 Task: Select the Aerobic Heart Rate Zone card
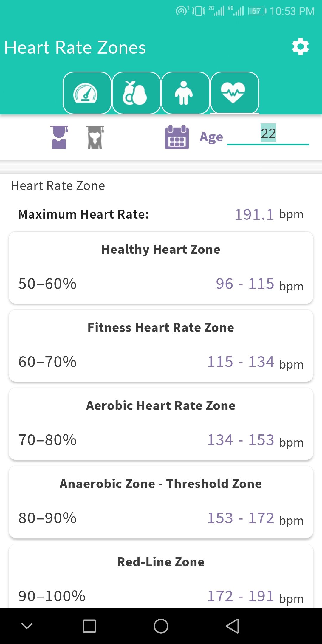(x=161, y=424)
